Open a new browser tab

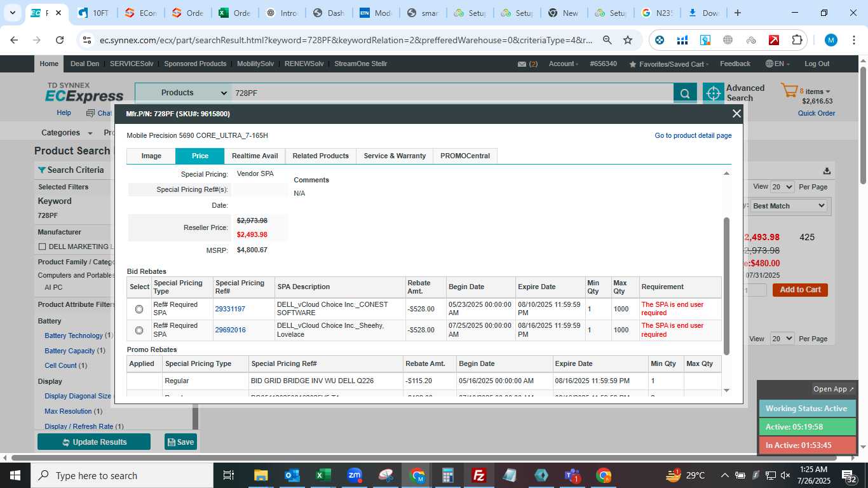coord(737,13)
